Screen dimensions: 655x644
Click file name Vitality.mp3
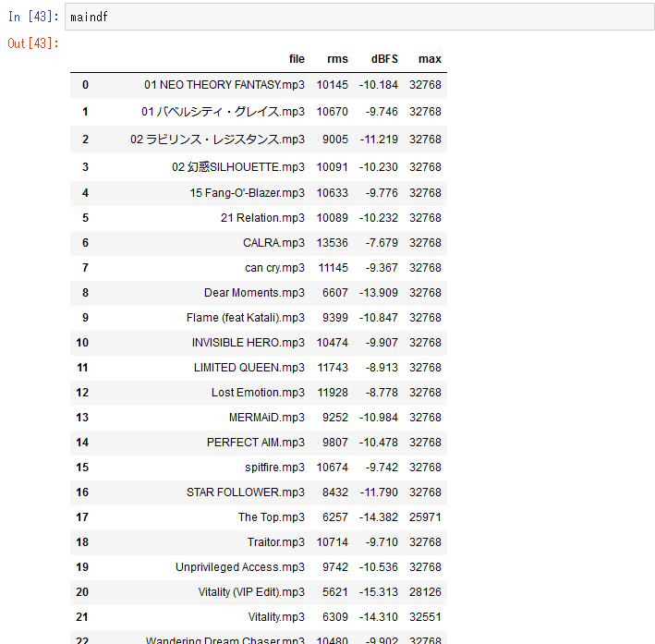click(x=276, y=617)
